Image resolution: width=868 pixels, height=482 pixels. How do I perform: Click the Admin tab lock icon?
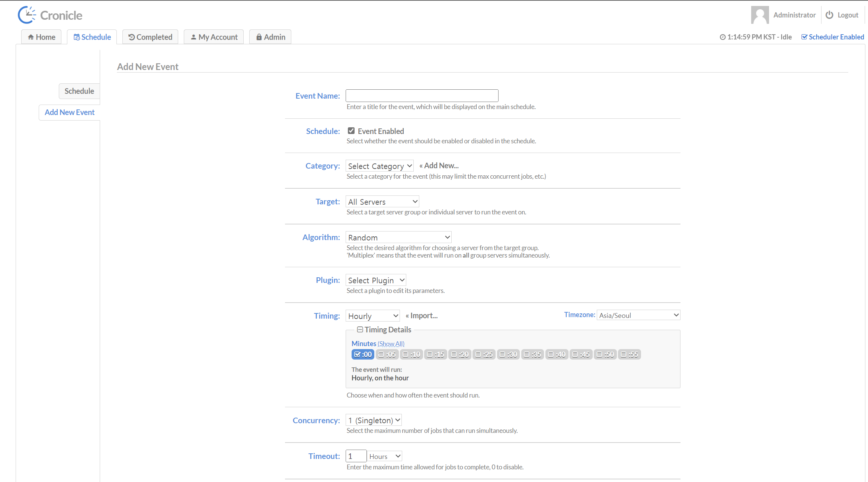click(x=259, y=37)
